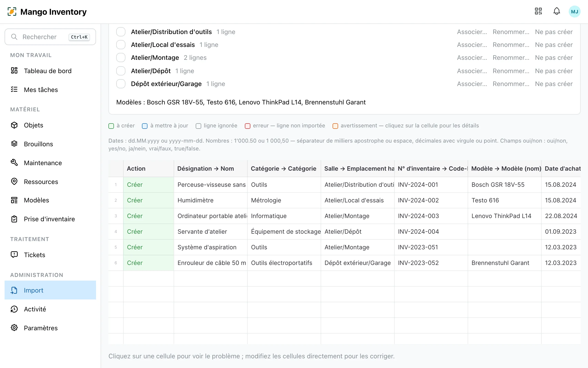
Task: Click Associer... for Atelier/Distribution d'outils
Action: (x=472, y=32)
